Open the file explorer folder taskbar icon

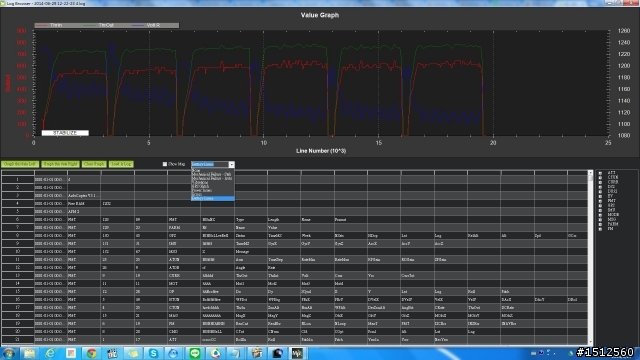click(29, 353)
